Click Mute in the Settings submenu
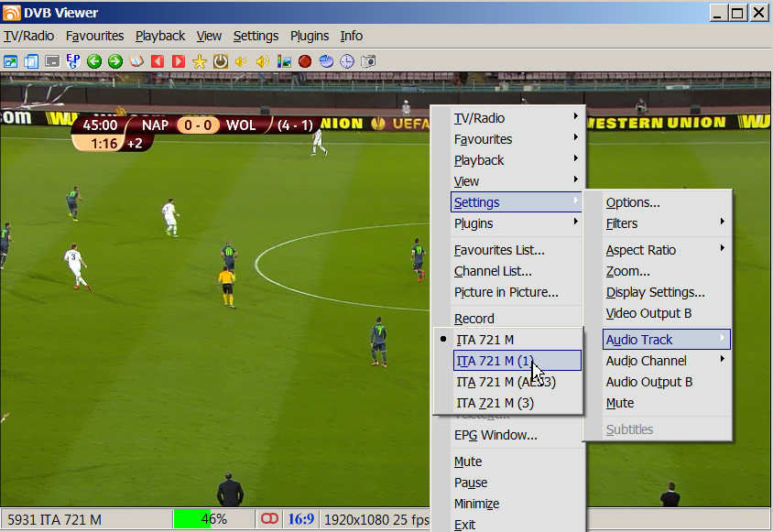This screenshot has height=532, width=773. [x=667, y=403]
